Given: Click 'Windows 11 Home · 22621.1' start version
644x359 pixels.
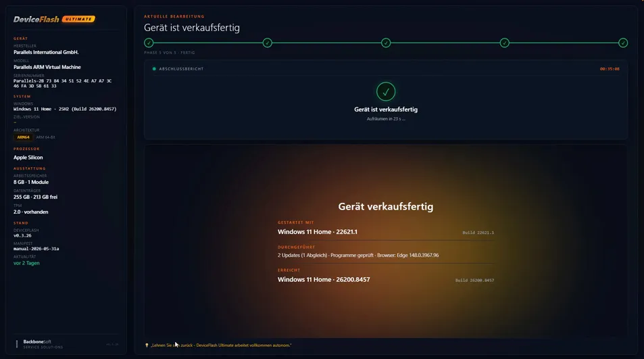Looking at the screenshot, I should tap(318, 232).
